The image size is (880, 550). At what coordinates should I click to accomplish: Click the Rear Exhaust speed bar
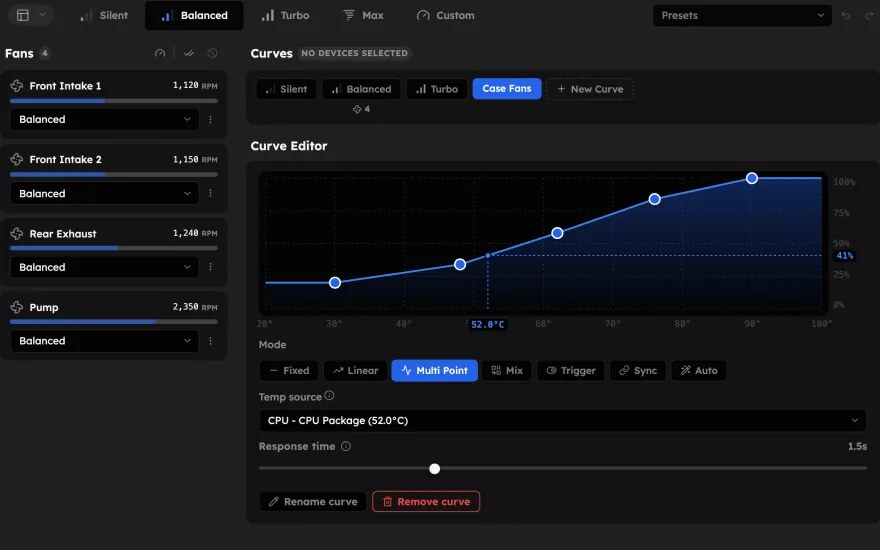click(x=114, y=248)
